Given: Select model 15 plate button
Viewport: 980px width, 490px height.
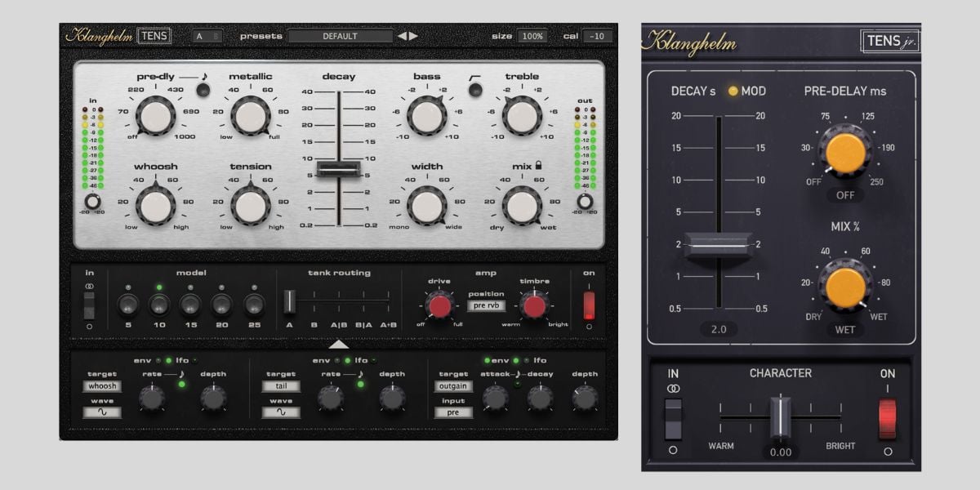Looking at the screenshot, I should point(190,305).
